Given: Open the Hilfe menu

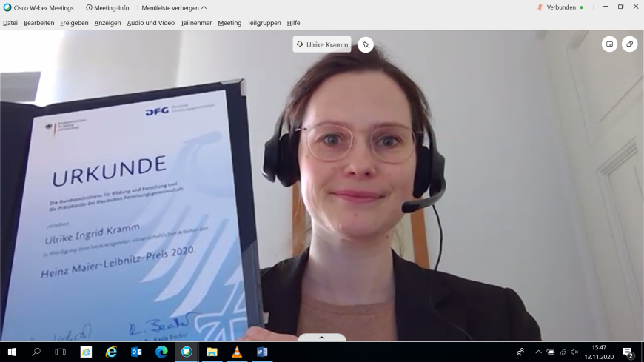Looking at the screenshot, I should (293, 23).
